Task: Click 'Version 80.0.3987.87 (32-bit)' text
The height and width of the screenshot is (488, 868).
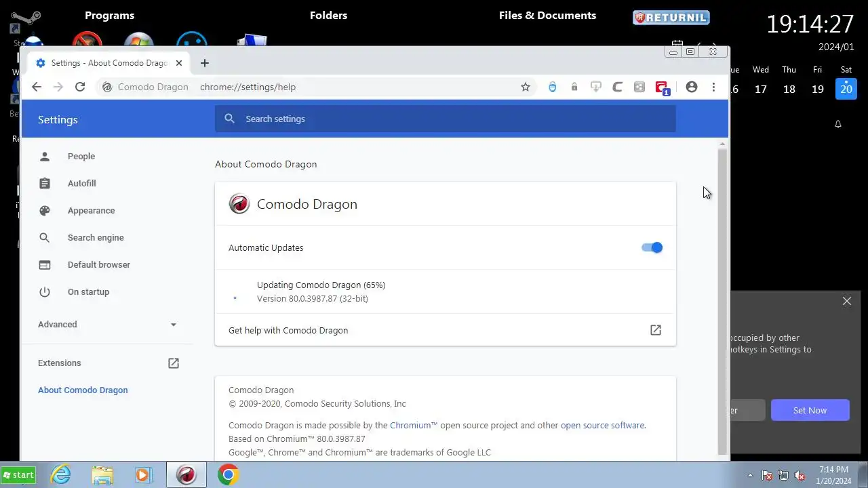Action: [313, 299]
